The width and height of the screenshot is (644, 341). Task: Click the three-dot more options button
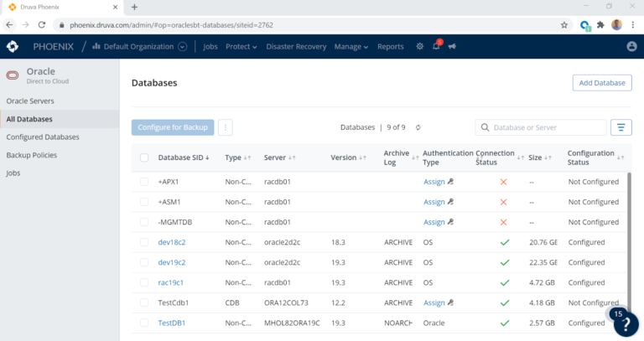pyautogui.click(x=225, y=127)
